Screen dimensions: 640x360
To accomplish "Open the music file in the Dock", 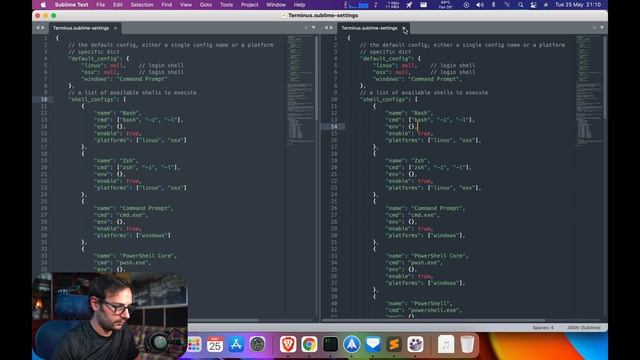I will [446, 344].
